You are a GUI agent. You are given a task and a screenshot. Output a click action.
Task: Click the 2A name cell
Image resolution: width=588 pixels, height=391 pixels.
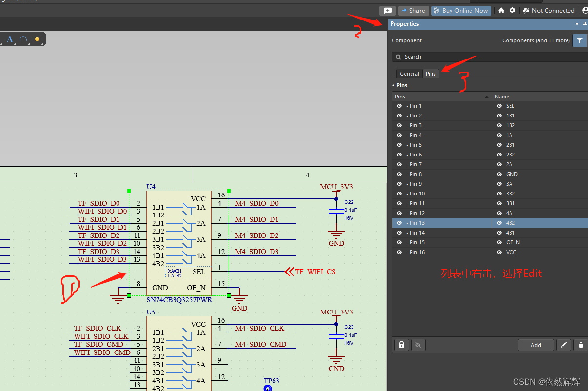(x=540, y=164)
